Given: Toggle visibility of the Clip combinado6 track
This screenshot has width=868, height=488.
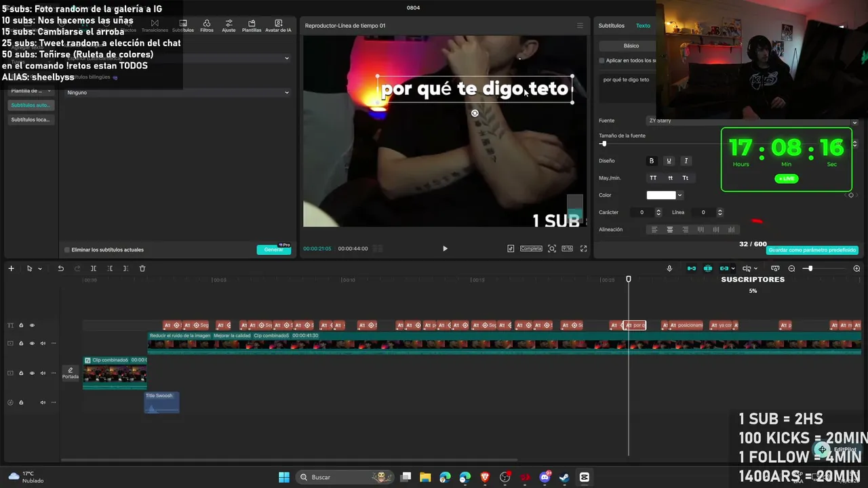Looking at the screenshot, I should pyautogui.click(x=32, y=373).
